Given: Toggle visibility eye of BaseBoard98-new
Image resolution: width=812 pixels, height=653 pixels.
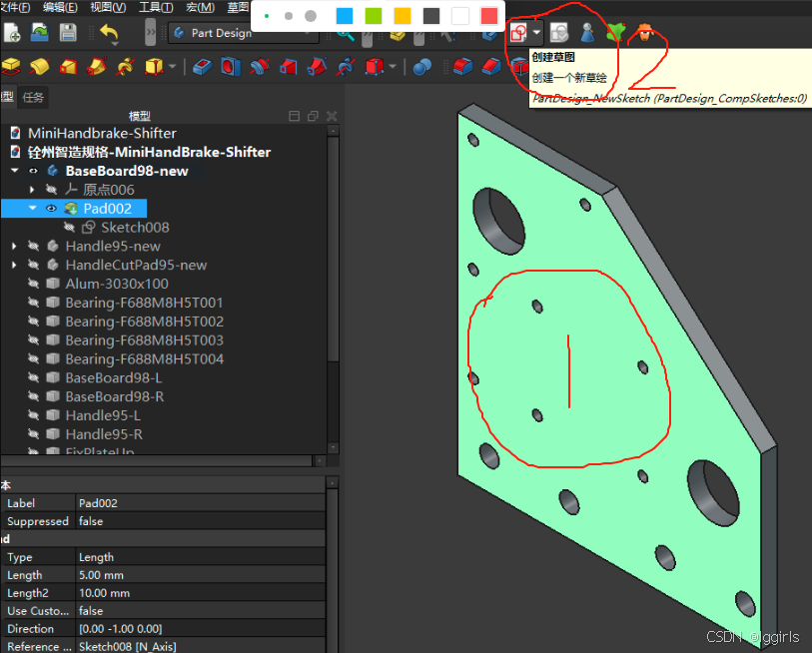Looking at the screenshot, I should click(x=33, y=171).
